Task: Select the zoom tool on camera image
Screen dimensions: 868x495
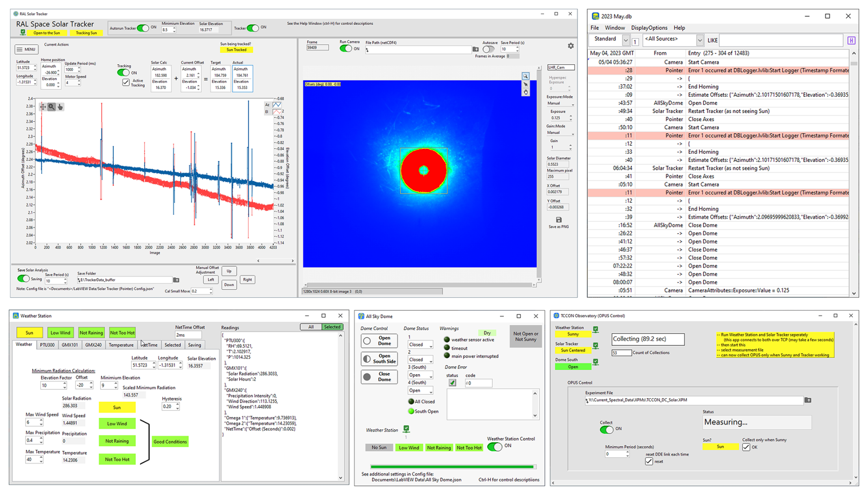Action: click(x=525, y=76)
